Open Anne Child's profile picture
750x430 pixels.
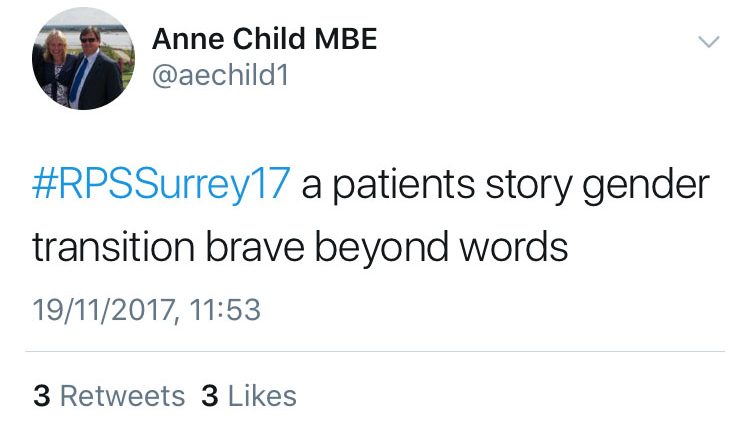(83, 58)
